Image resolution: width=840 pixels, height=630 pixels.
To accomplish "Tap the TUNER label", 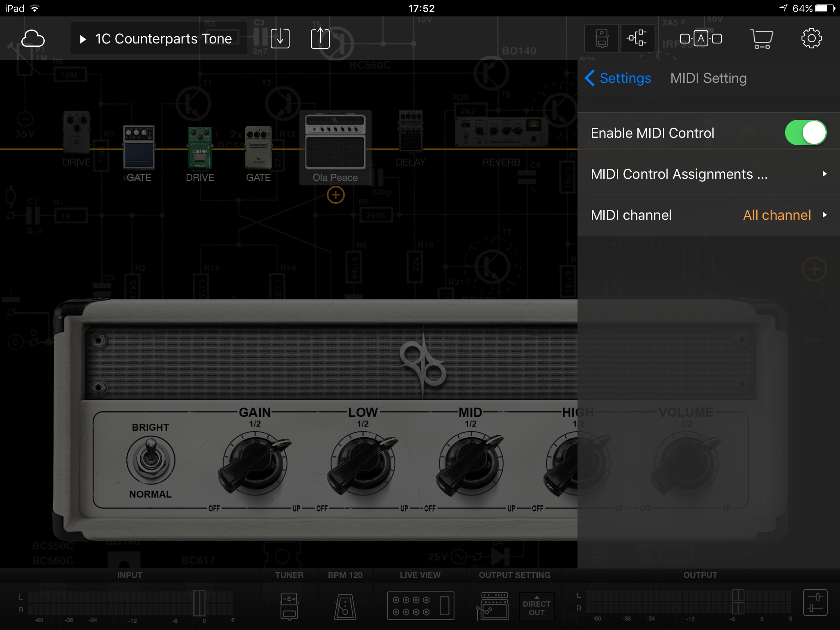I will click(289, 575).
